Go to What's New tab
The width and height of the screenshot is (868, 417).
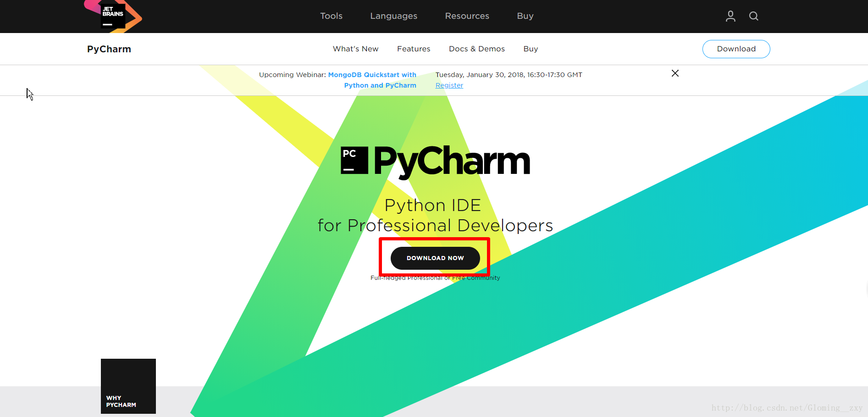[x=355, y=49]
